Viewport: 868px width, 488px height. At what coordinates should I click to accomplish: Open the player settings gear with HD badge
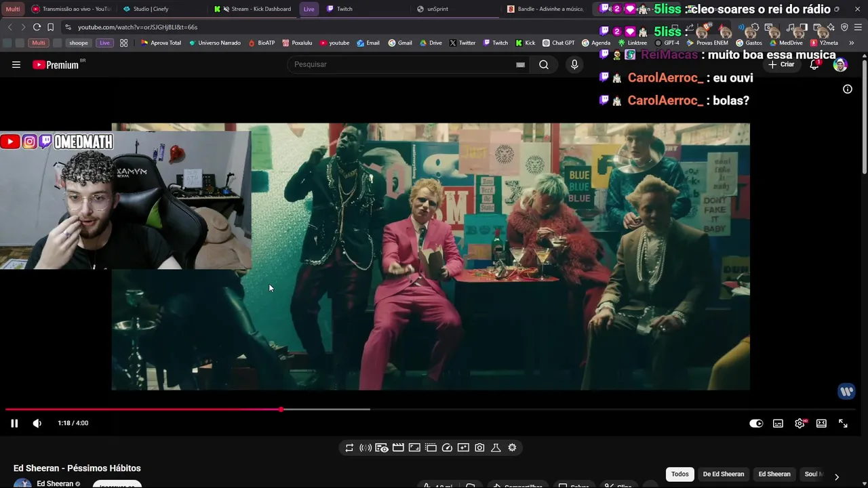click(800, 424)
